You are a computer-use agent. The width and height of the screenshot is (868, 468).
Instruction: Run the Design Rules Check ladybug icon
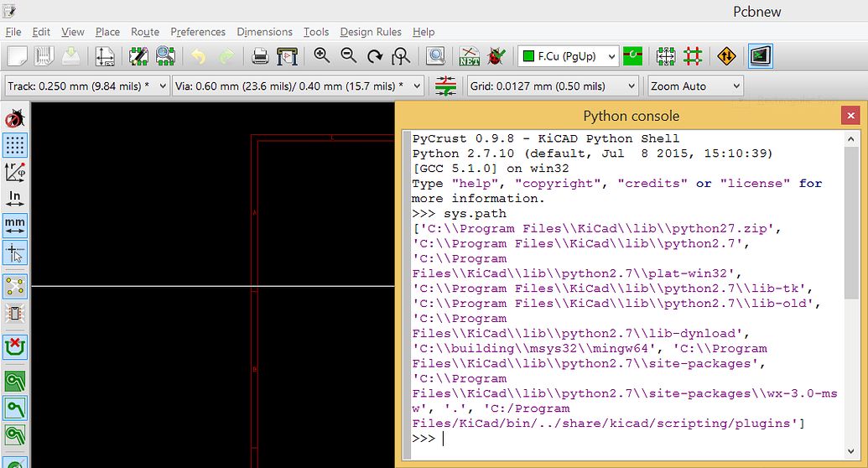(x=496, y=56)
